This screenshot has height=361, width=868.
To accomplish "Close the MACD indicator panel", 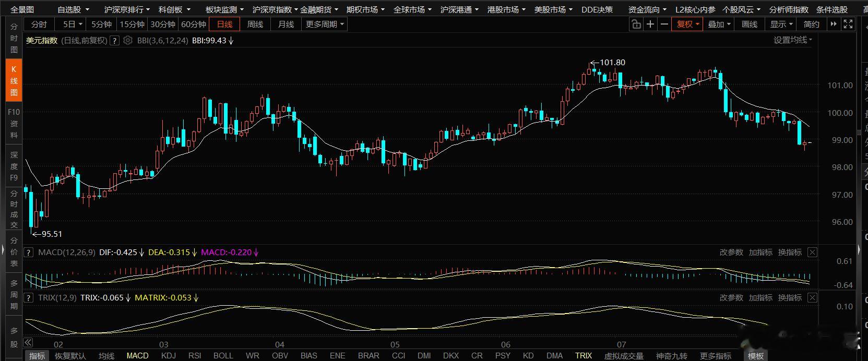I will [x=812, y=252].
